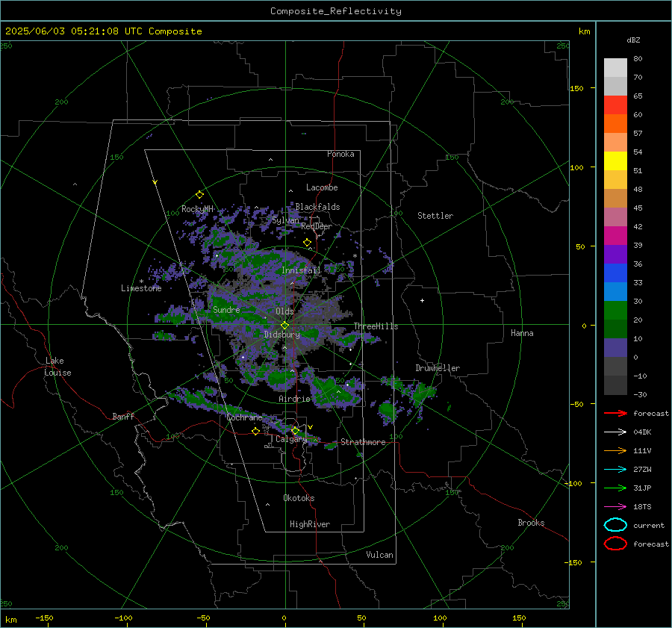
Task: Pick the magenta 42 dBZ color swatch
Action: pos(615,235)
